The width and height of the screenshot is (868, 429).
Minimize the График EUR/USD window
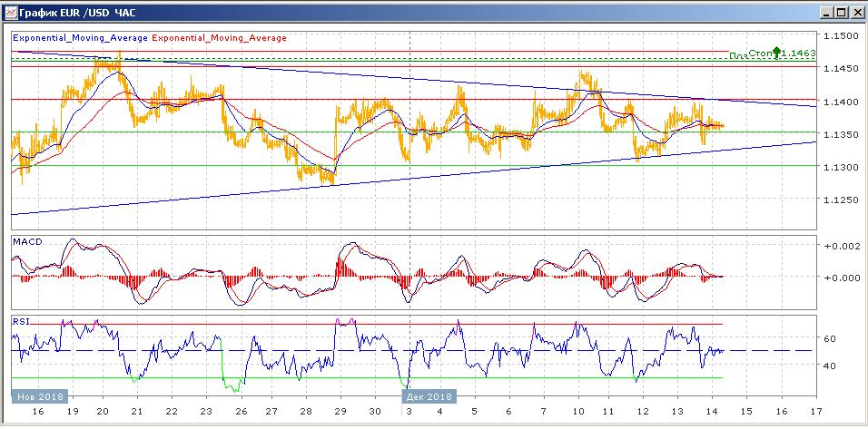[827, 12]
